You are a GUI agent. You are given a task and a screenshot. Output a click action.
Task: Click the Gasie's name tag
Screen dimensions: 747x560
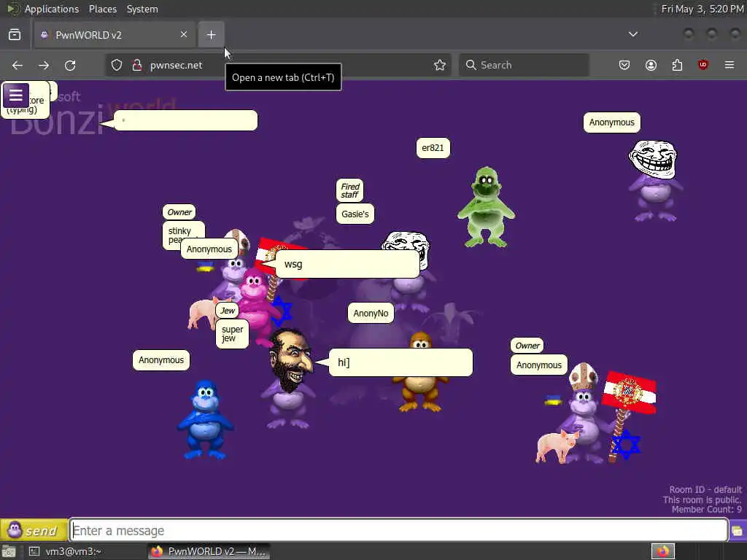coord(355,214)
